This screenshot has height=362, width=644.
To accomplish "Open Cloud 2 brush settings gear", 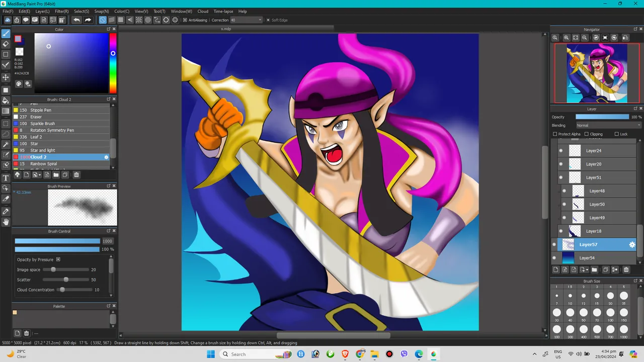I will pos(106,157).
